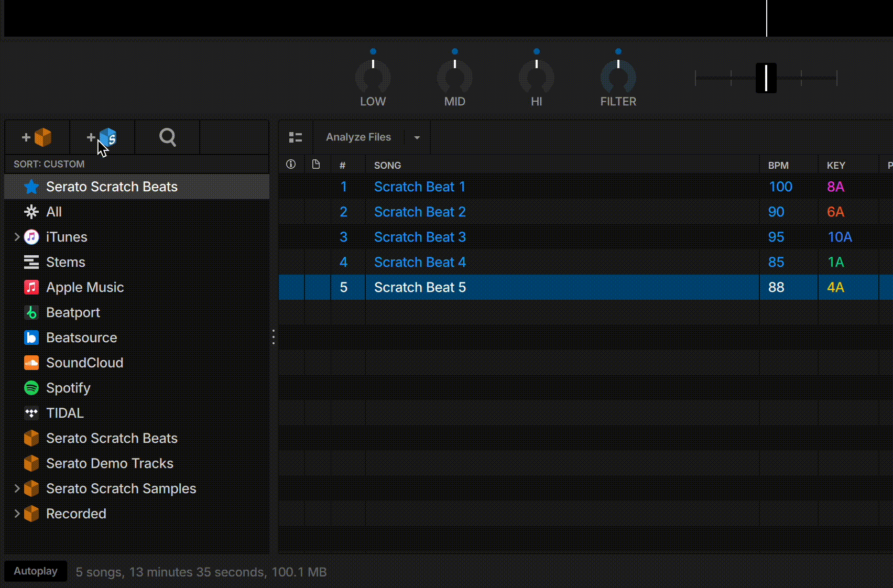Select the Scratch Beat 4 track
Viewport: 893px width, 588px height.
coord(585,262)
